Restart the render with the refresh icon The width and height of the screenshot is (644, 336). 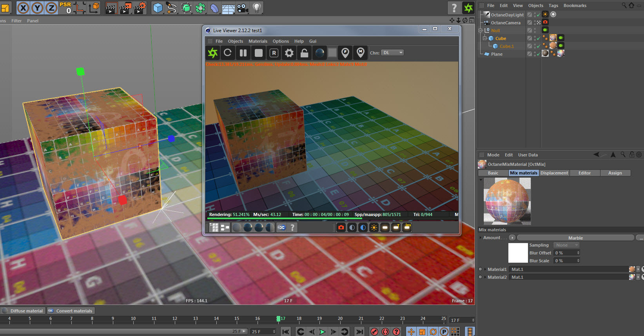[228, 53]
